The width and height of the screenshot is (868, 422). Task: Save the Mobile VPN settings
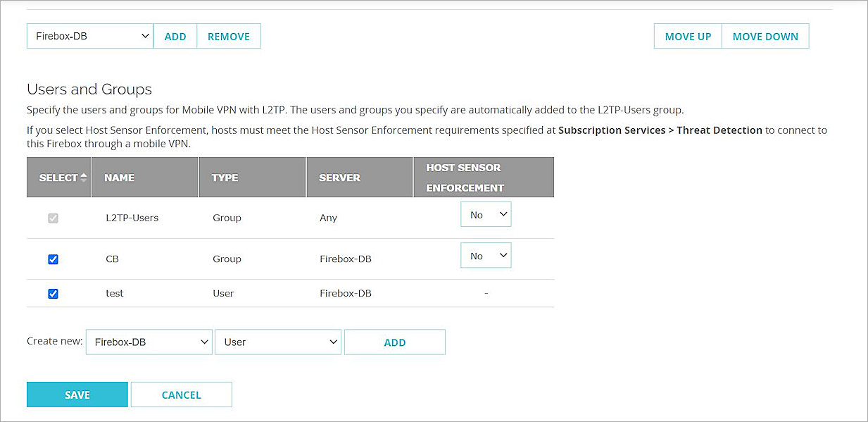click(x=77, y=394)
